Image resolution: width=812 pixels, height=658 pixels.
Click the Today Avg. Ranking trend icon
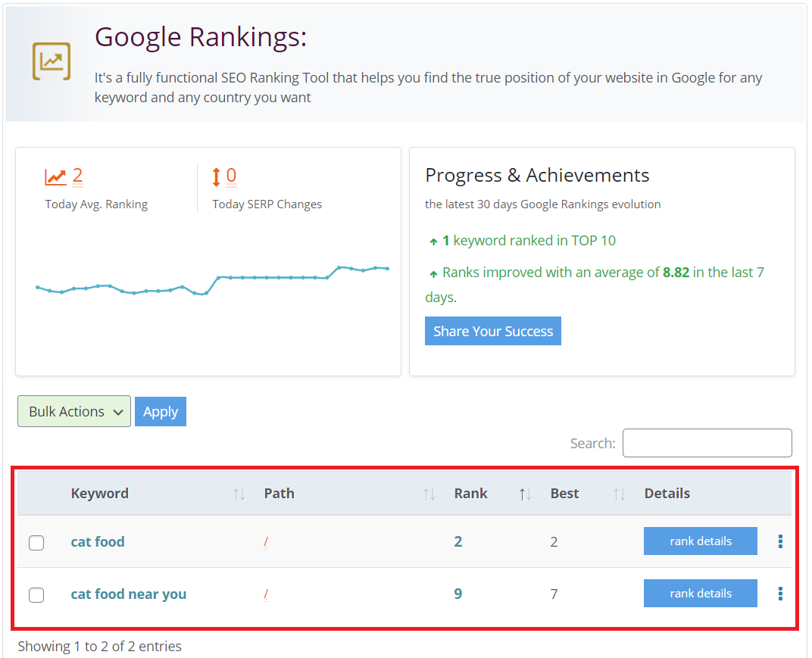[x=55, y=177]
